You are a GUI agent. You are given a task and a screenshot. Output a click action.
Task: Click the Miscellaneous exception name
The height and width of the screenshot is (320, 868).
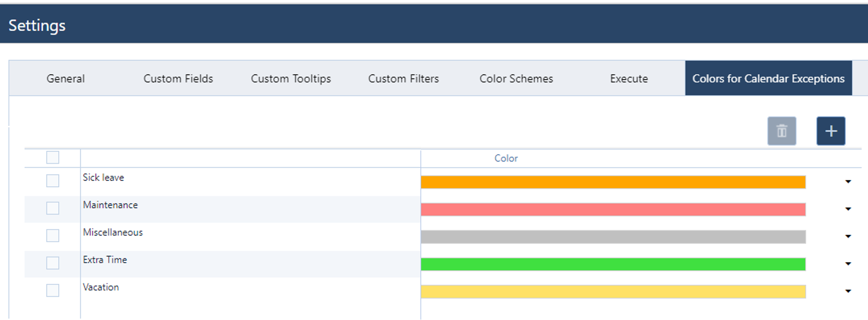pos(113,232)
